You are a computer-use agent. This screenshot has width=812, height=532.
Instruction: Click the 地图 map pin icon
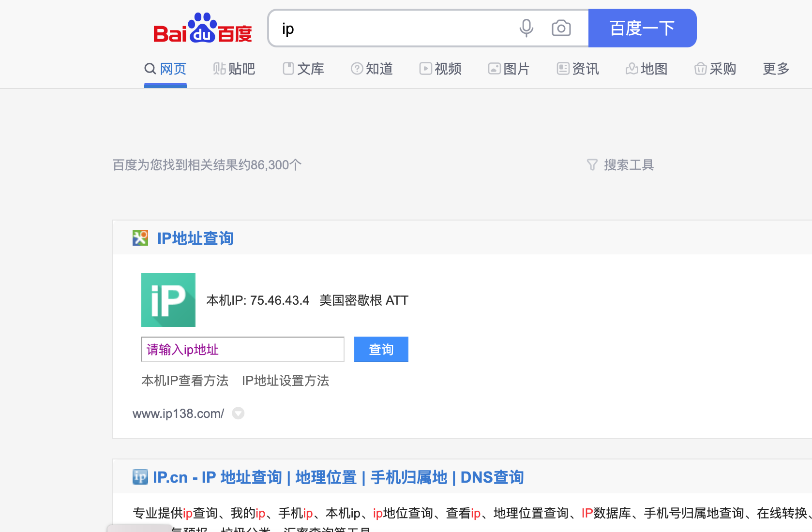click(632, 69)
